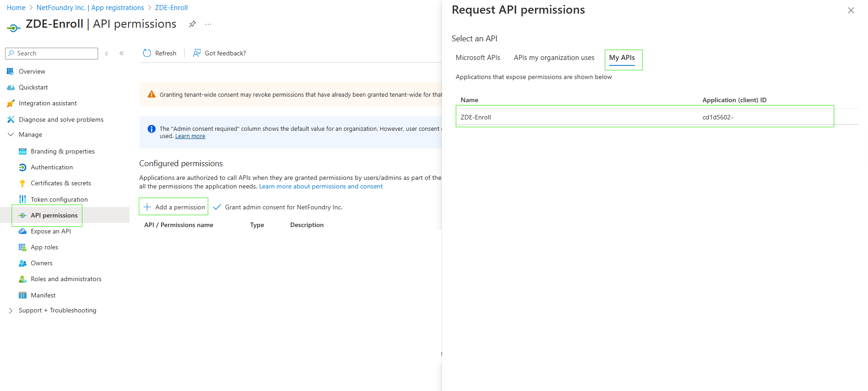Focus the sidebar Search input field
The width and height of the screenshot is (868, 391).
click(51, 54)
